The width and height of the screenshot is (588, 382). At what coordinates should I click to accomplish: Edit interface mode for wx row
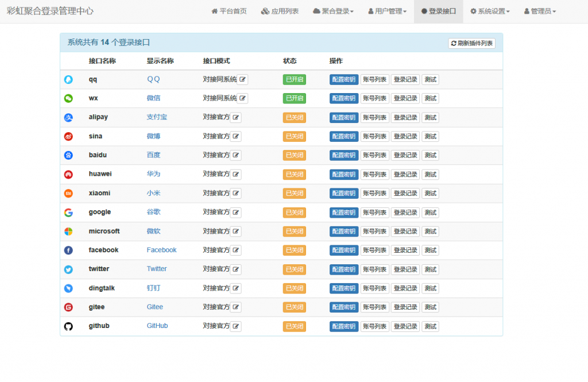click(243, 98)
